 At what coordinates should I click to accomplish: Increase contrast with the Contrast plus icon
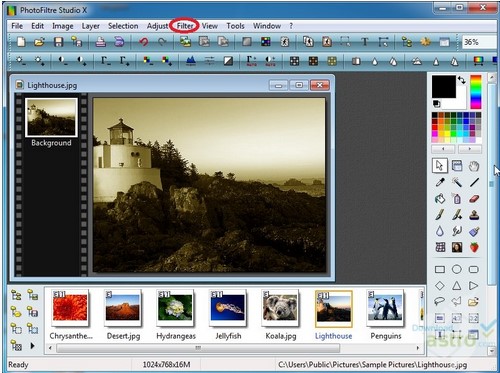point(81,61)
